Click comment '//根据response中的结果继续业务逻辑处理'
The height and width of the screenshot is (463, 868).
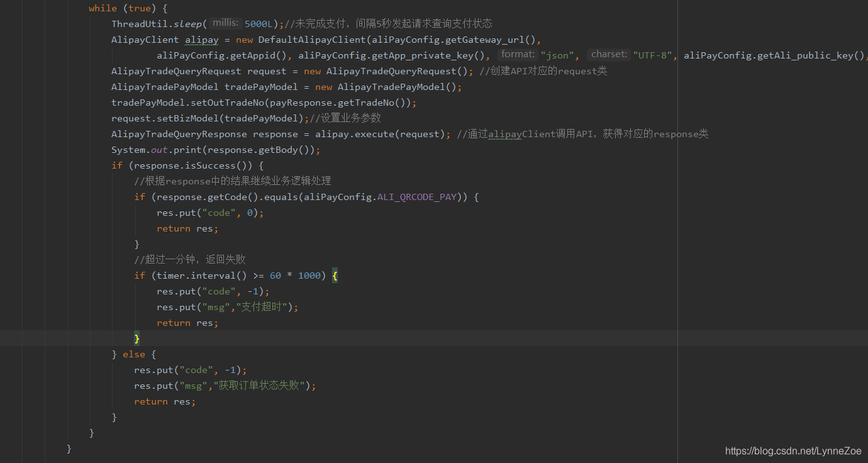233,181
